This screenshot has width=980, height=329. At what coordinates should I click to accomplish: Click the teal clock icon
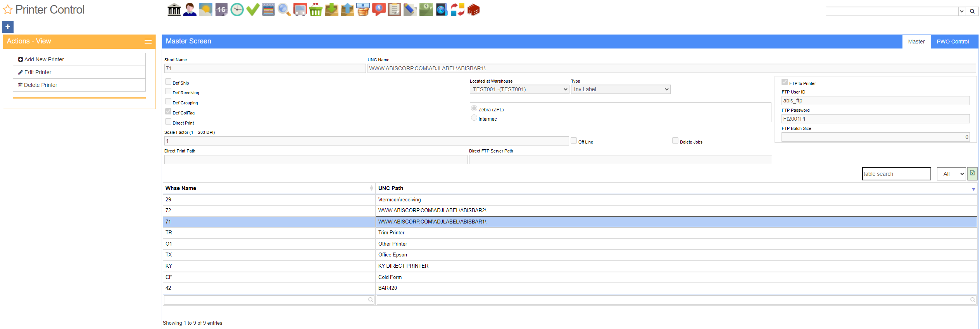237,10
